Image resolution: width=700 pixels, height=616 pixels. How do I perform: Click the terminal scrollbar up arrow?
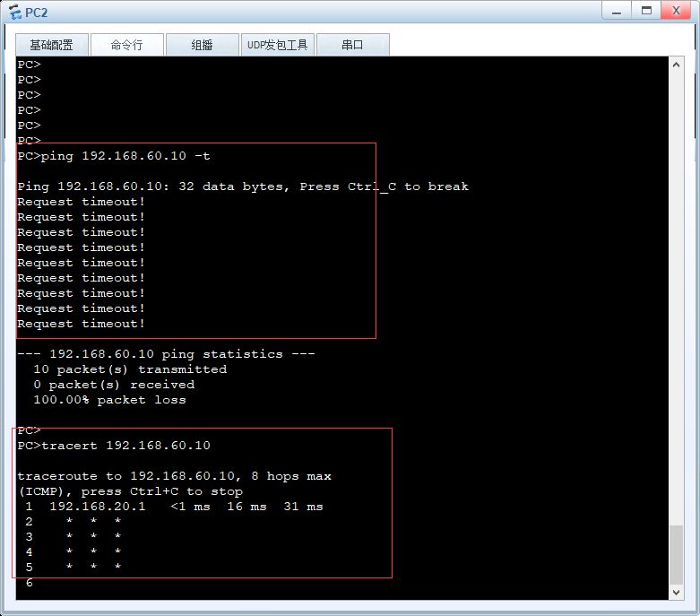676,65
